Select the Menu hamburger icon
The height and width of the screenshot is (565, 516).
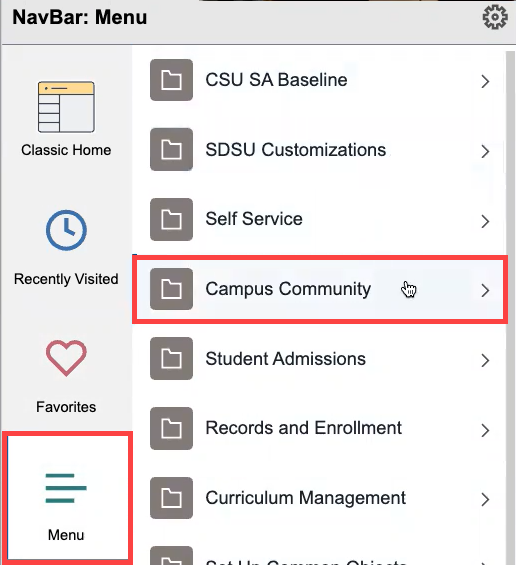[66, 489]
